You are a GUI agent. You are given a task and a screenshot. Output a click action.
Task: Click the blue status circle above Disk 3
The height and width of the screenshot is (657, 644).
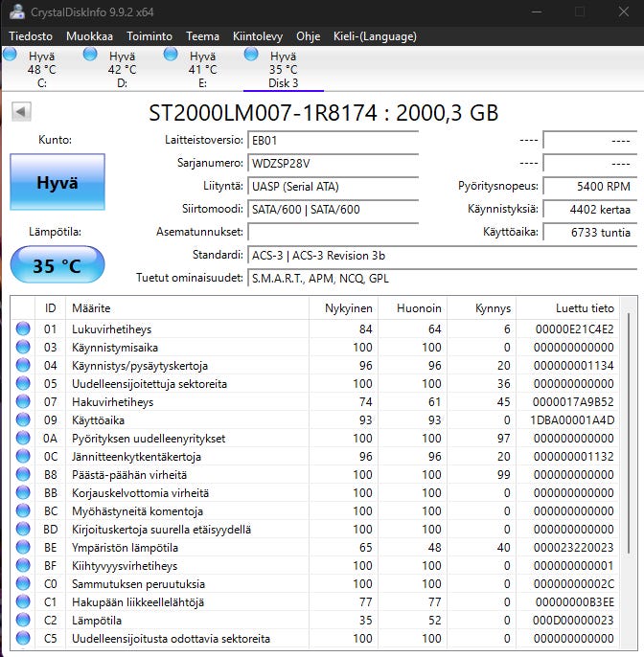point(251,54)
